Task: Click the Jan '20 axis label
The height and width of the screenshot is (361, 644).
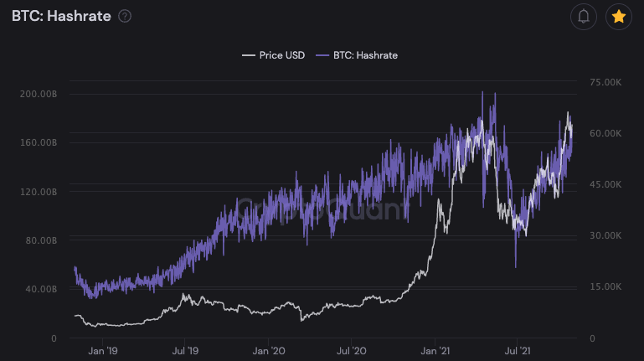Action: coord(269,351)
